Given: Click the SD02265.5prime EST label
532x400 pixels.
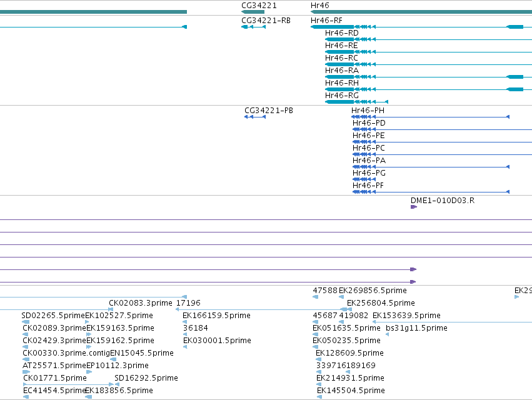Looking at the screenshot, I should pos(53,316).
